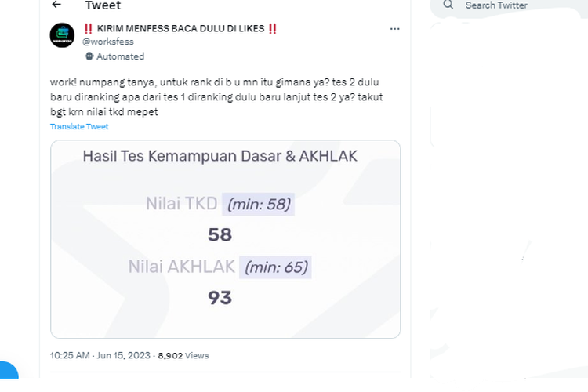Click the 10:25 AM Jun 15, 2023 timestamp
Screen dimensions: 588x392
tap(100, 355)
